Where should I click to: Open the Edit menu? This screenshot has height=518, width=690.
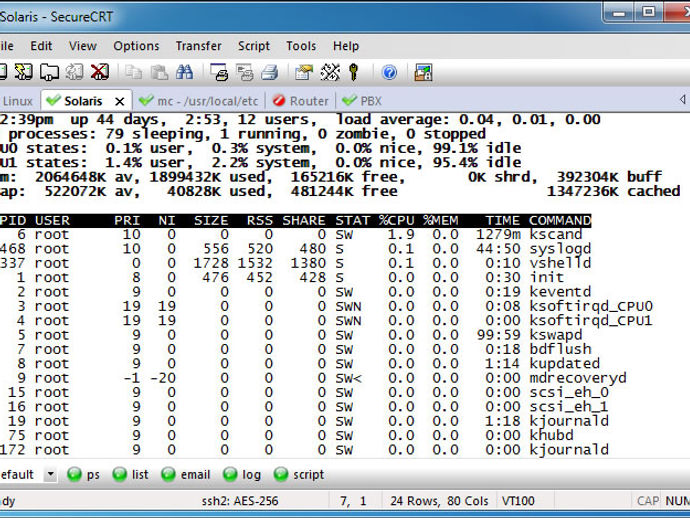pos(41,46)
